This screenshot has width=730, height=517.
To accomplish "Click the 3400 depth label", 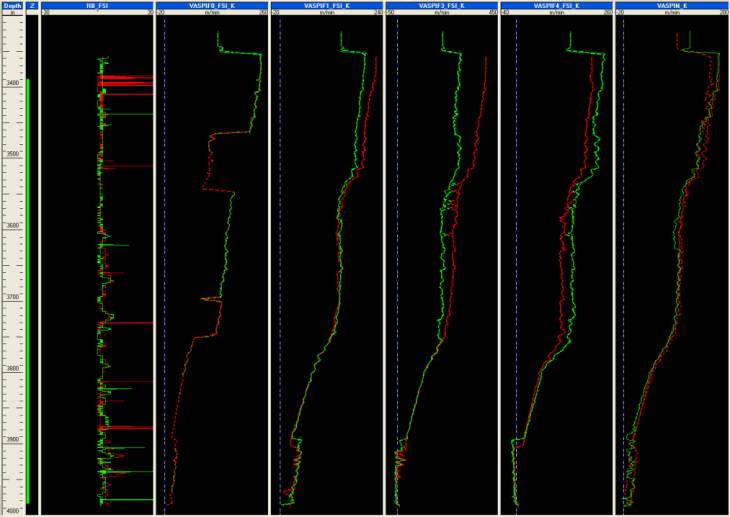I will point(13,83).
